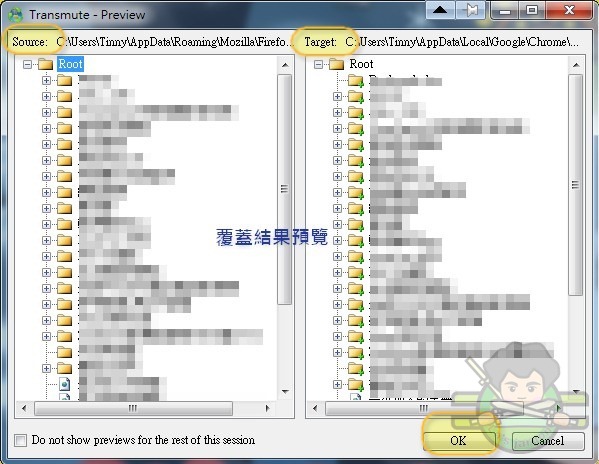Collapse the Source Root node
The width and height of the screenshot is (599, 464).
tap(27, 65)
